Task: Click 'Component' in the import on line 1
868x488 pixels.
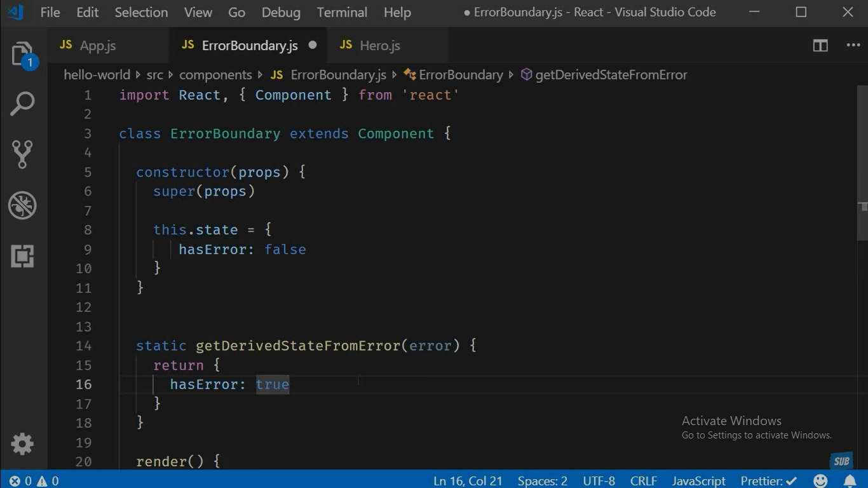Action: (x=294, y=95)
